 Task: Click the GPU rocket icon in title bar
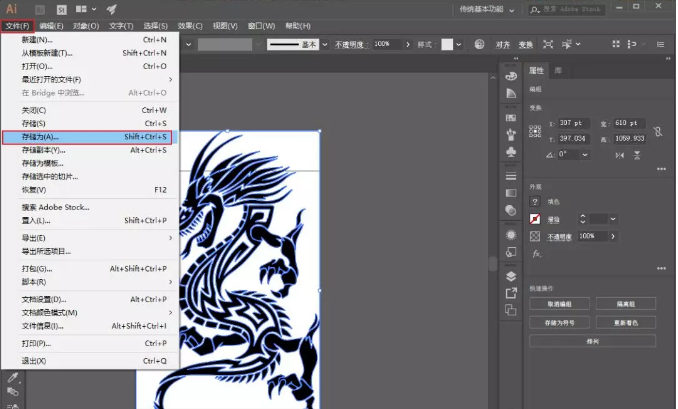click(x=112, y=9)
